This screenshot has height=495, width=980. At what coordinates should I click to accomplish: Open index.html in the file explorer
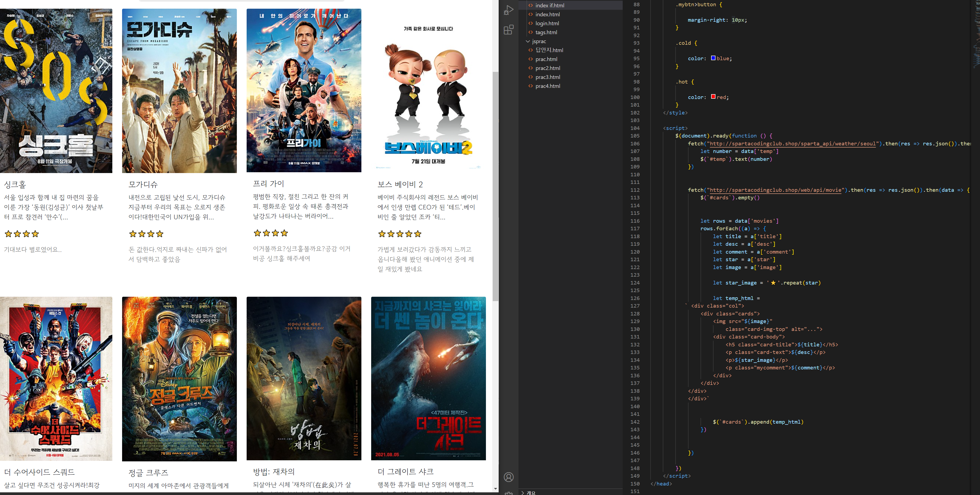click(x=548, y=14)
